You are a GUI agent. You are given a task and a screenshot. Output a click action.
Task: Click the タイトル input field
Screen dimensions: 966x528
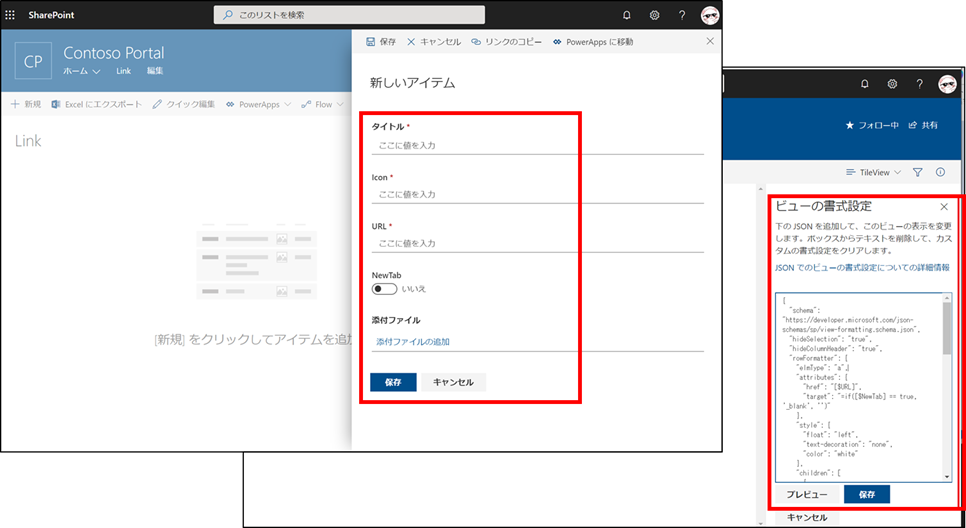click(537, 145)
